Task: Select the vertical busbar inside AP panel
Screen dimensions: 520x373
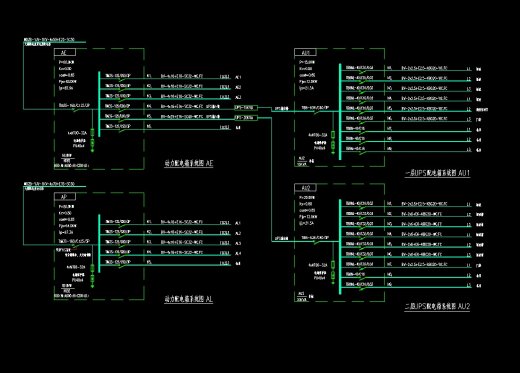Action: [99, 243]
